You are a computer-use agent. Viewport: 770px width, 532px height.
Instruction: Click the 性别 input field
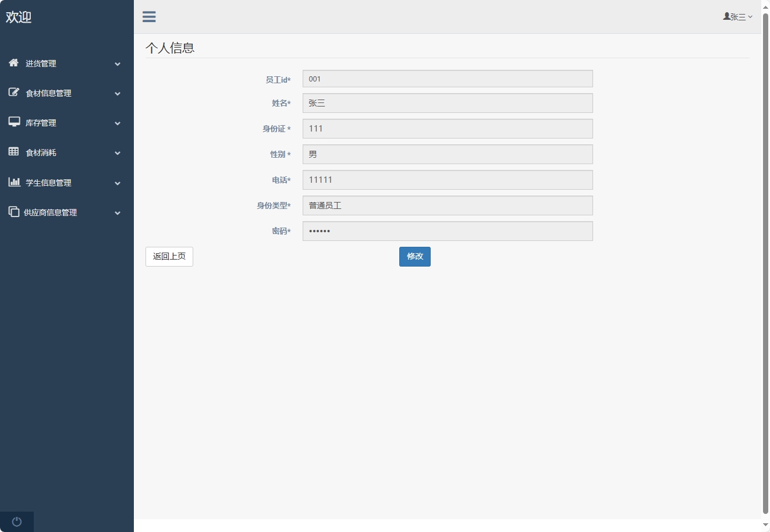pos(448,154)
